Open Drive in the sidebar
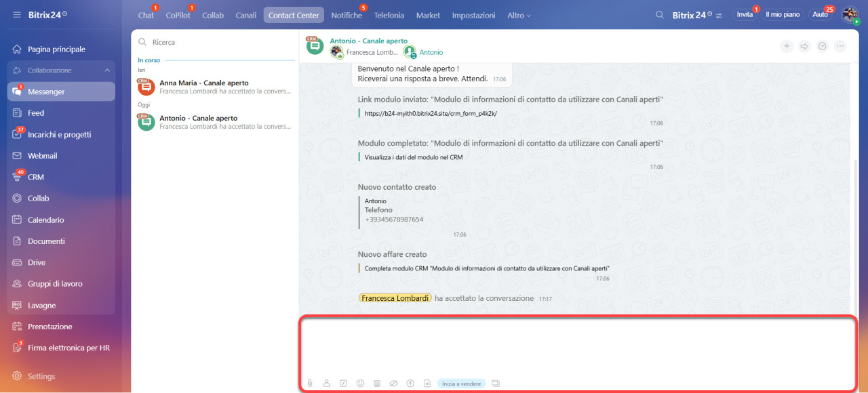868x393 pixels. pyautogui.click(x=61, y=262)
